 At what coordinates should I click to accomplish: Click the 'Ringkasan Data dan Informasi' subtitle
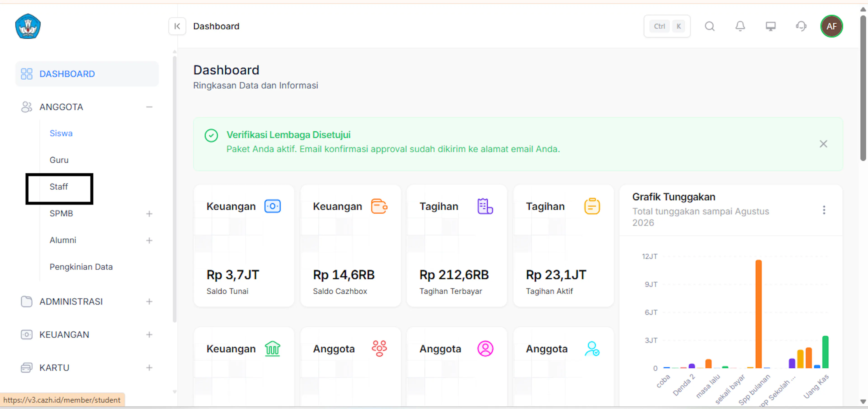(255, 85)
